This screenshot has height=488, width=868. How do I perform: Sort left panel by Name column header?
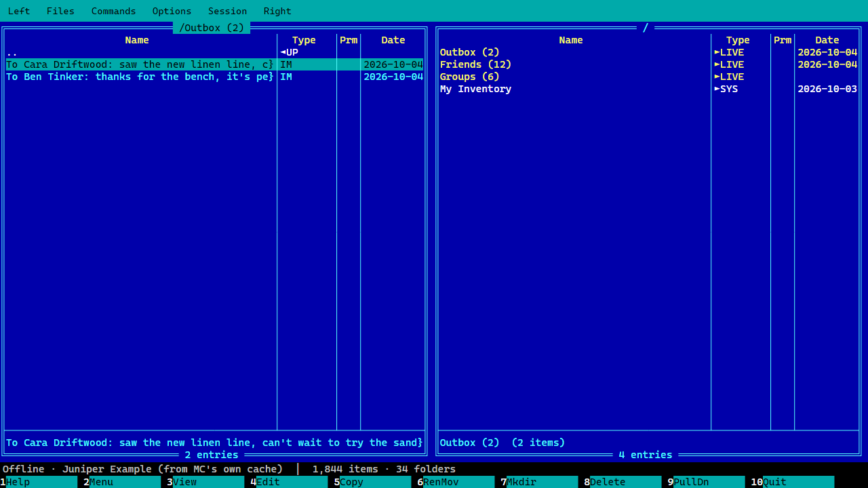click(137, 40)
